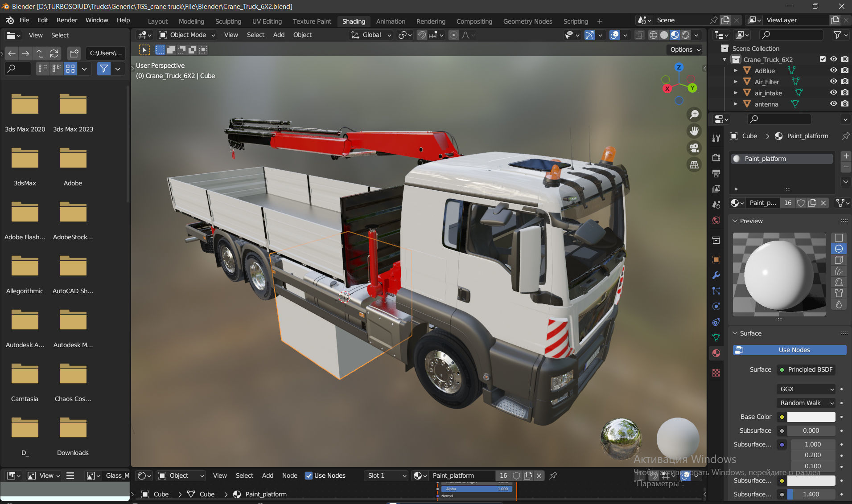The height and width of the screenshot is (504, 852).
Task: Click the Use Nodes button
Action: coord(790,350)
